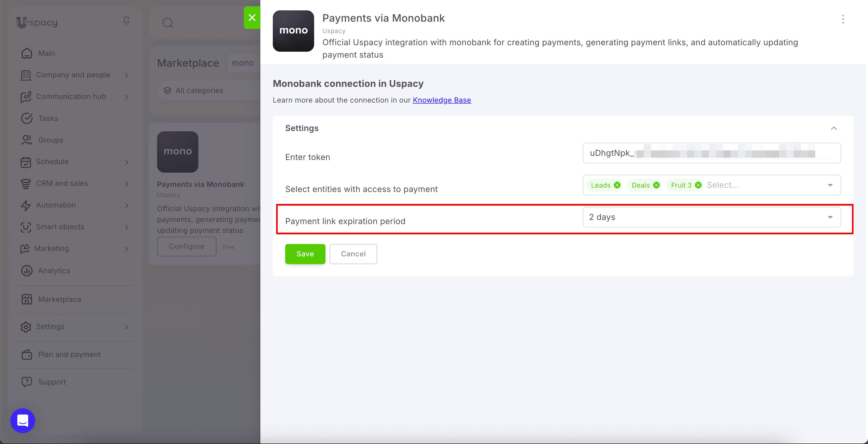Image resolution: width=868 pixels, height=444 pixels.
Task: Click the Enter token input field
Action: (x=712, y=153)
